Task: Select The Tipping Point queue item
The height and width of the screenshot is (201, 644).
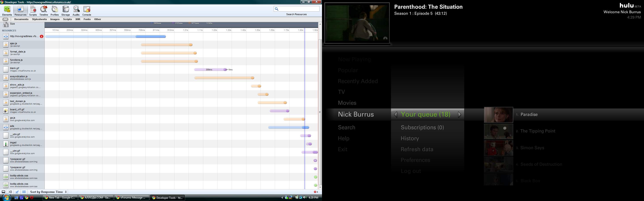Action: [538, 131]
